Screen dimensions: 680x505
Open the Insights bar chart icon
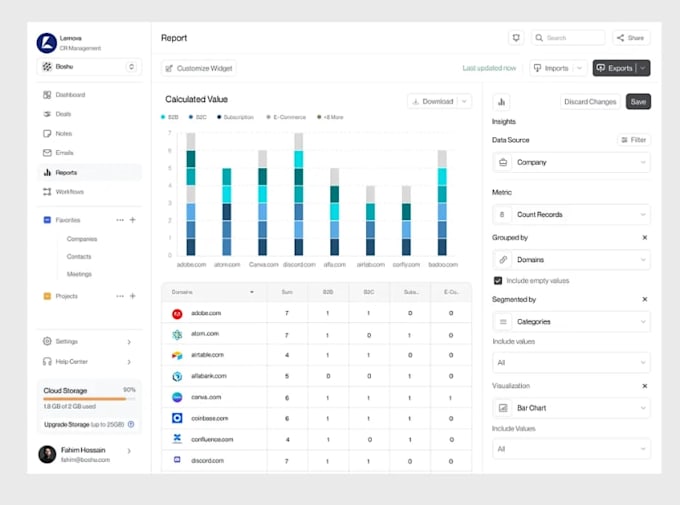coord(501,102)
